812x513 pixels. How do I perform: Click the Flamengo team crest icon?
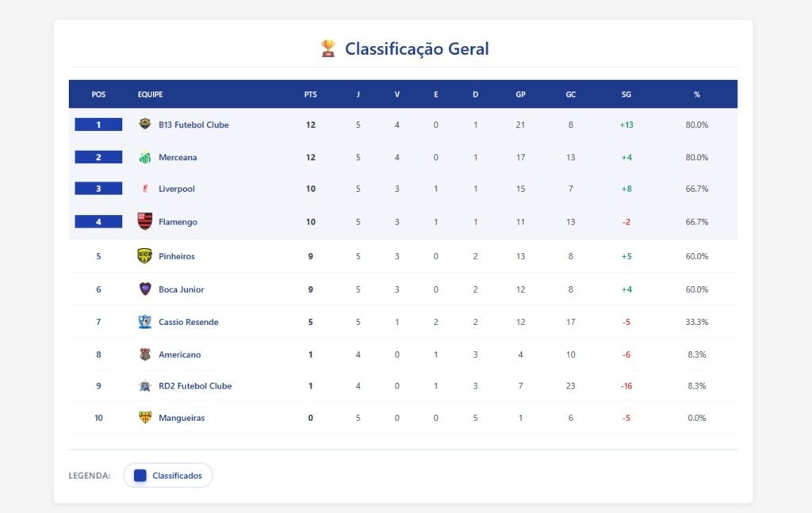144,221
